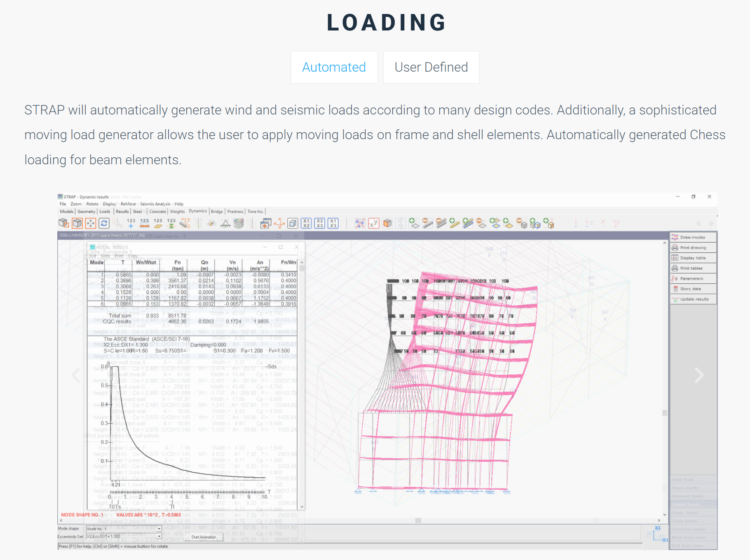Open the Mode shape dropdown
This screenshot has width=750, height=560.
pyautogui.click(x=159, y=529)
